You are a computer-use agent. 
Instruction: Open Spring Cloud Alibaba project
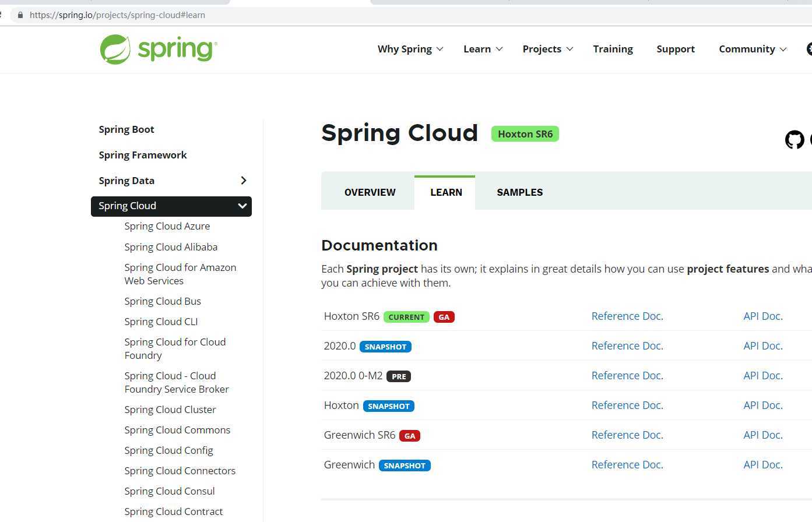[x=171, y=247]
